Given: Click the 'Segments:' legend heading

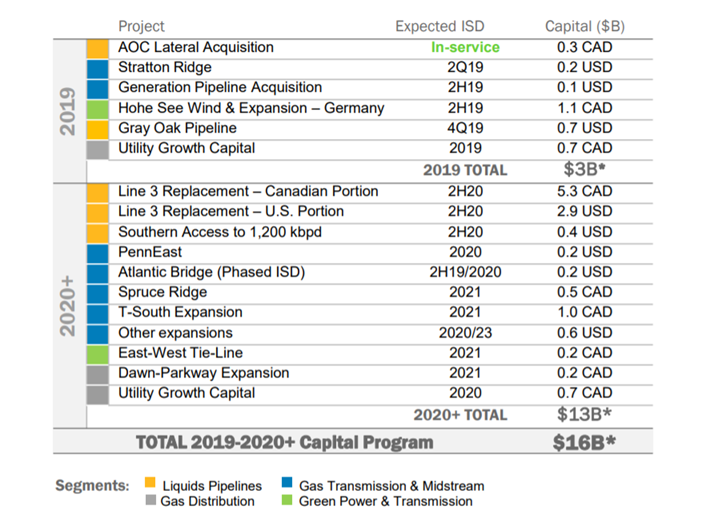Looking at the screenshot, I should (92, 486).
